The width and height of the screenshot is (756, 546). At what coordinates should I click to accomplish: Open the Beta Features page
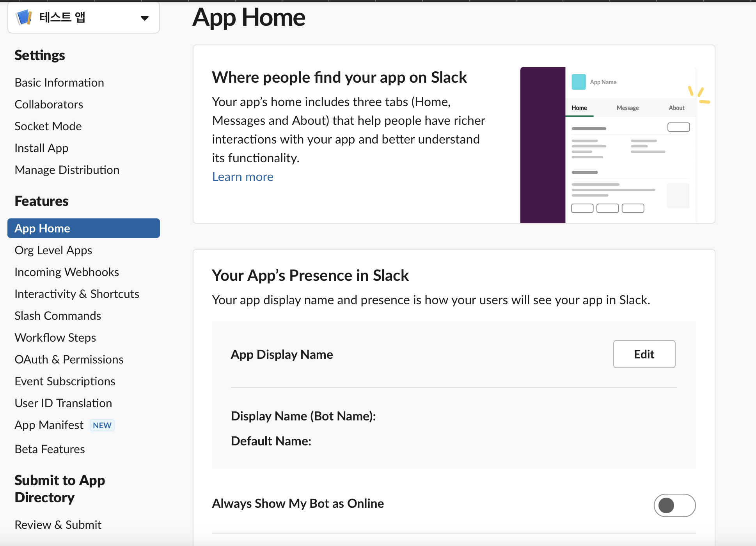point(50,449)
